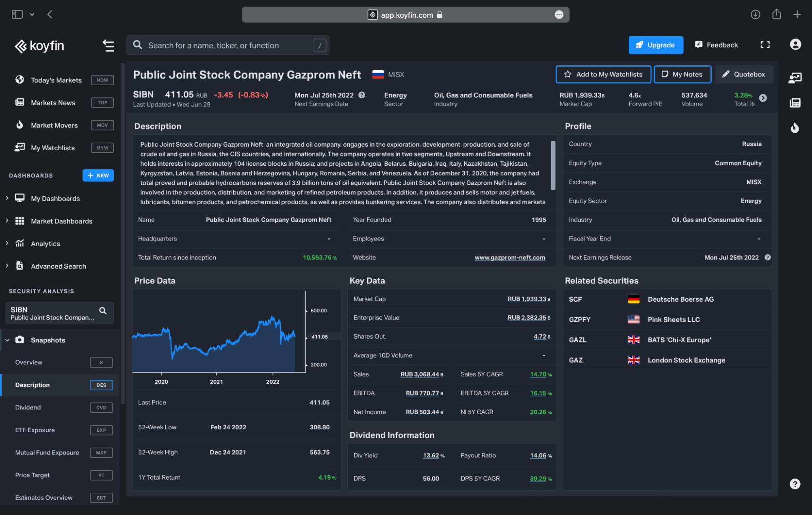This screenshot has width=812, height=515.
Task: Open the Overview snapshot
Action: pyautogui.click(x=60, y=362)
